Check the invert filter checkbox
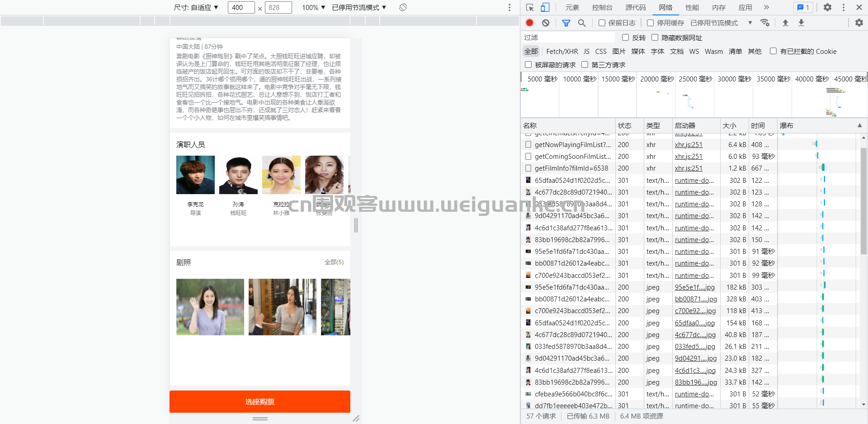This screenshot has width=868, height=424. point(626,38)
